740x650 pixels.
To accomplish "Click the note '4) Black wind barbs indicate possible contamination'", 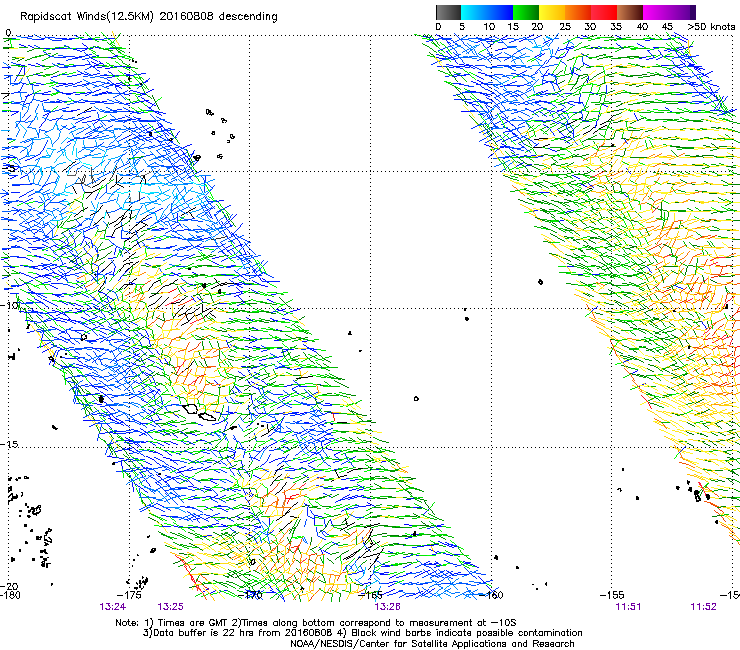I will coord(460,633).
